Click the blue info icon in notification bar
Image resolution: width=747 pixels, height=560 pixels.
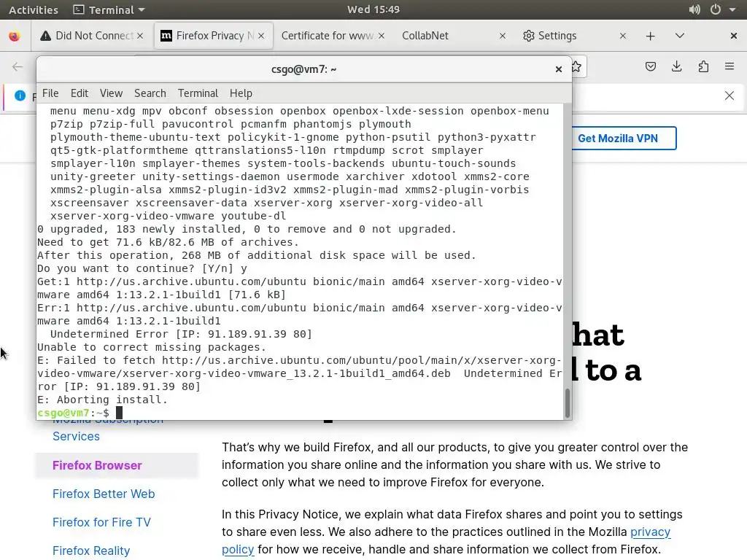tap(20, 96)
